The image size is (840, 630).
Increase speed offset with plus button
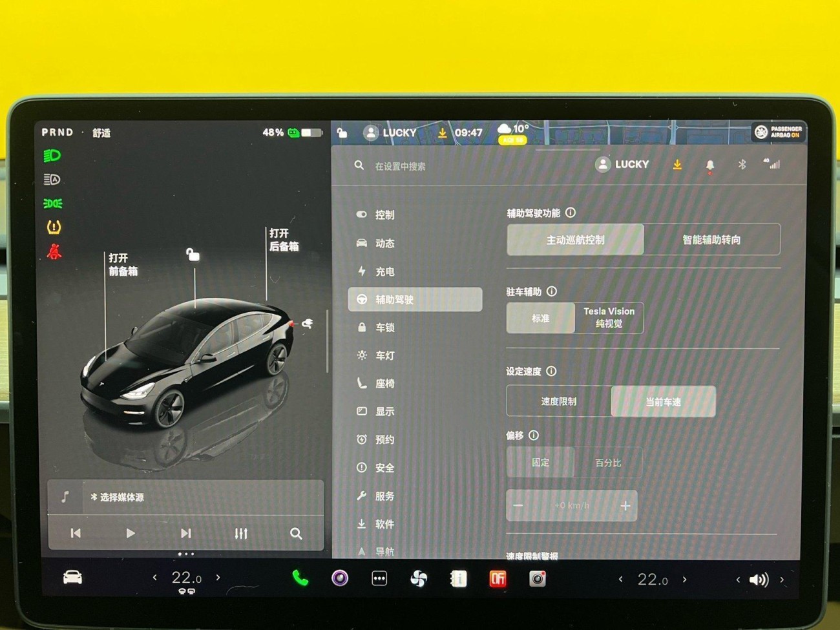click(625, 506)
